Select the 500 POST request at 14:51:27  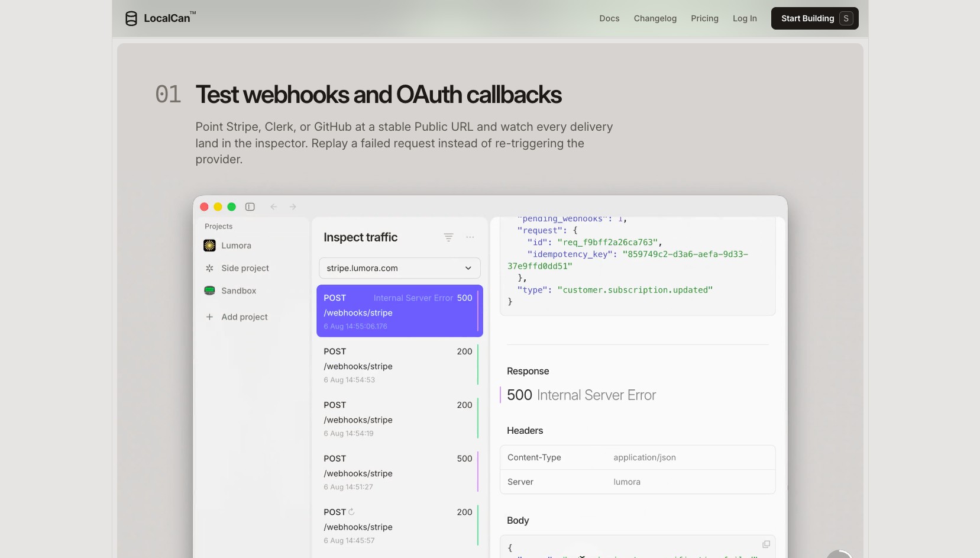point(400,472)
